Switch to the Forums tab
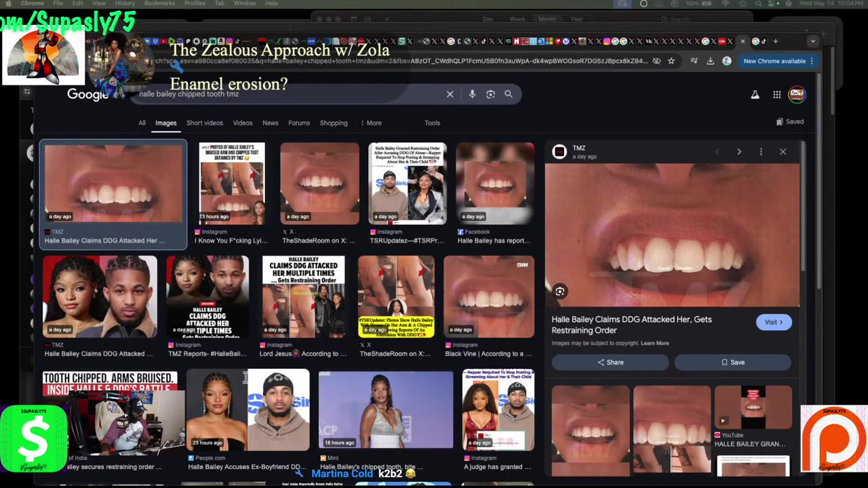 pyautogui.click(x=299, y=123)
